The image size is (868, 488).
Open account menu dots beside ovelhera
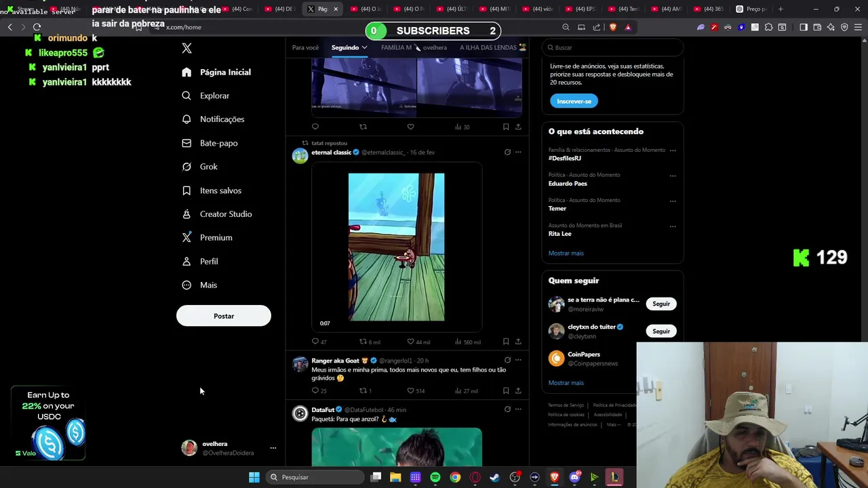(273, 448)
